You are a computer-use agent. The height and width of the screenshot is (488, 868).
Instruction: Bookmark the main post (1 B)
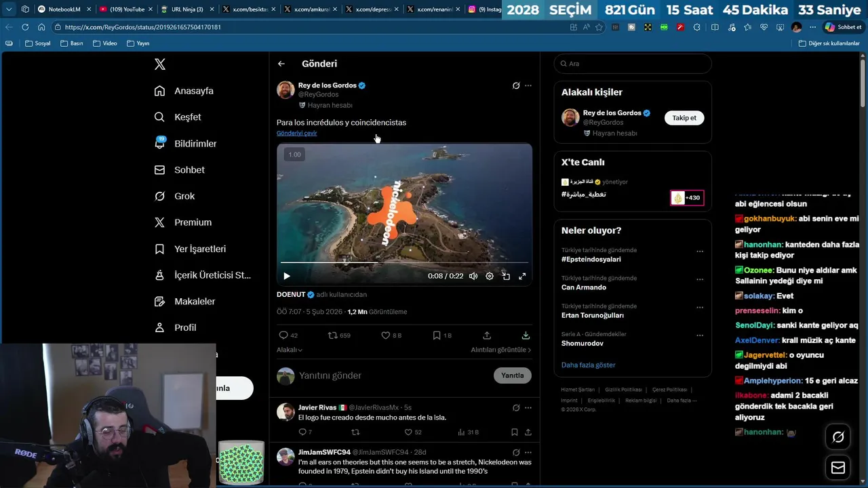442,335
